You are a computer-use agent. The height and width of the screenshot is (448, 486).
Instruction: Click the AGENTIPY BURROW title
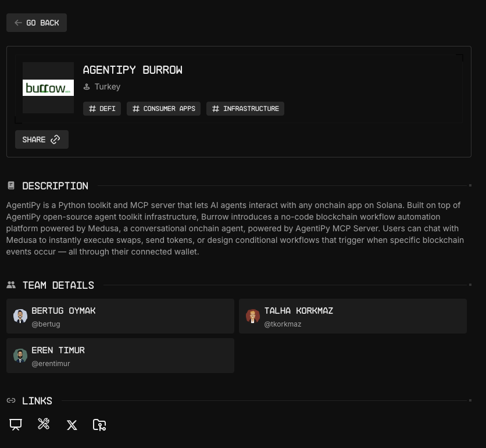point(133,70)
